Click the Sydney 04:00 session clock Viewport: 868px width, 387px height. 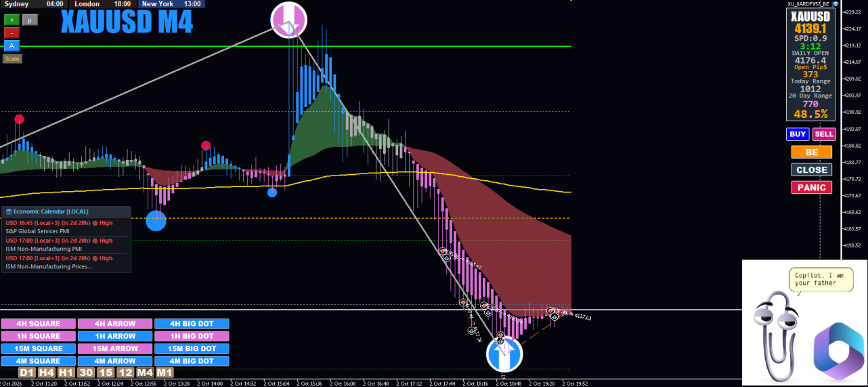(x=35, y=4)
